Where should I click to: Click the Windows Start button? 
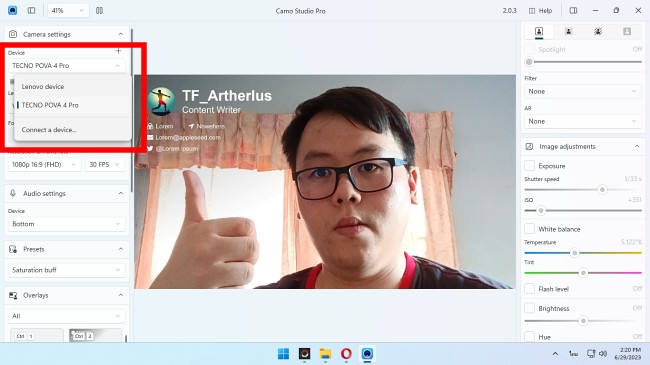click(x=284, y=353)
